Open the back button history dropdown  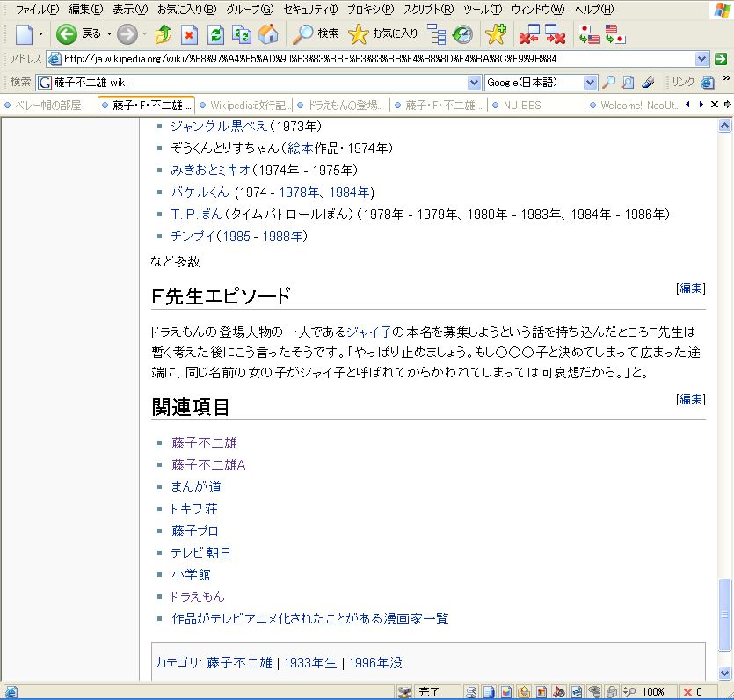109,34
